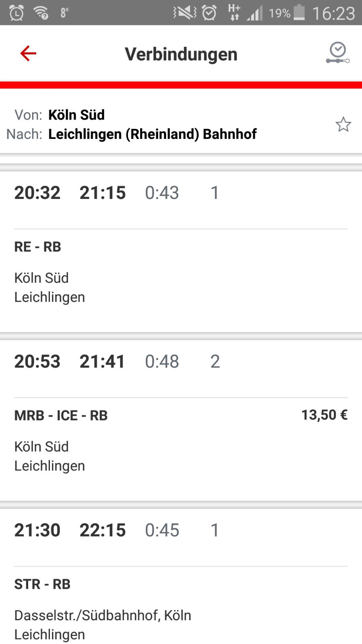
Task: Tap the Wi-Fi status icon
Action: coord(41,13)
